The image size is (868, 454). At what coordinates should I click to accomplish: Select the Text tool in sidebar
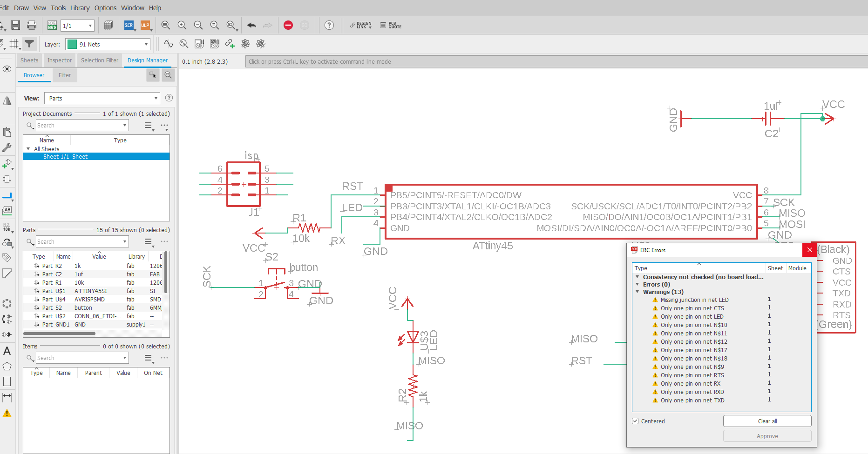coord(7,351)
